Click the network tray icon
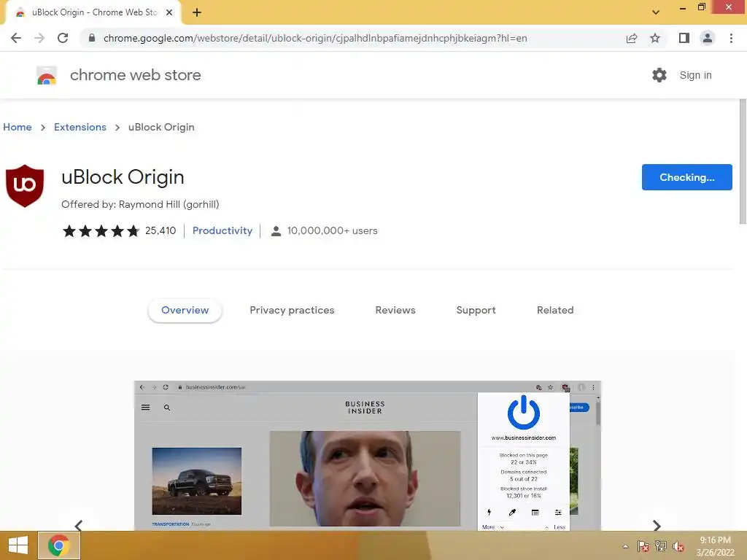The height and width of the screenshot is (560, 747). pyautogui.click(x=661, y=546)
